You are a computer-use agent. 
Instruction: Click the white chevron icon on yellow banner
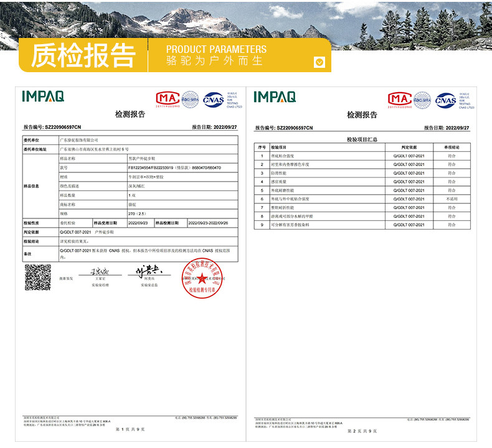click(x=319, y=62)
